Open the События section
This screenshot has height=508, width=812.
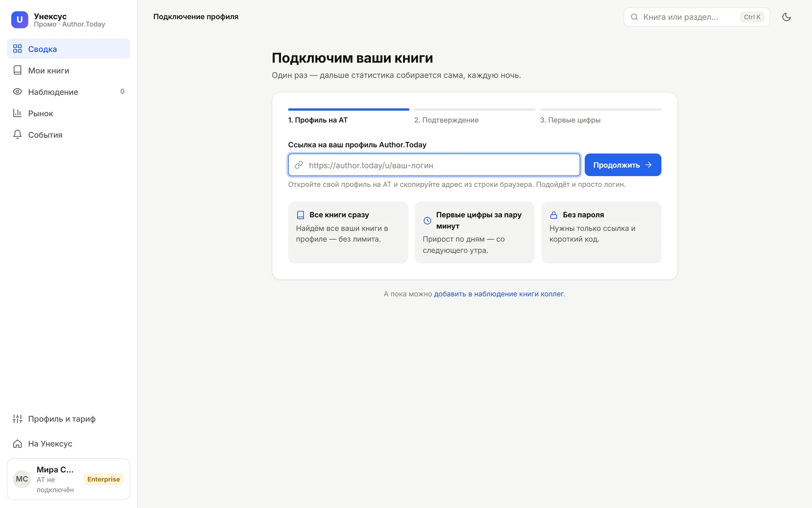coord(68,135)
